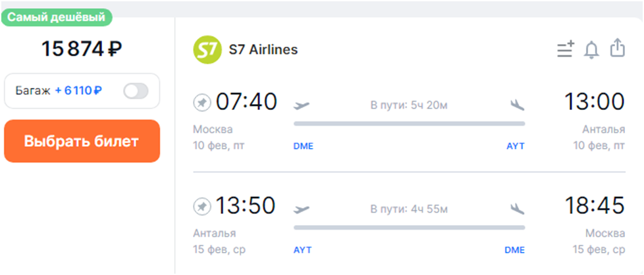This screenshot has width=644, height=275.
Task: Click DME arrival code on return flight
Action: (514, 250)
